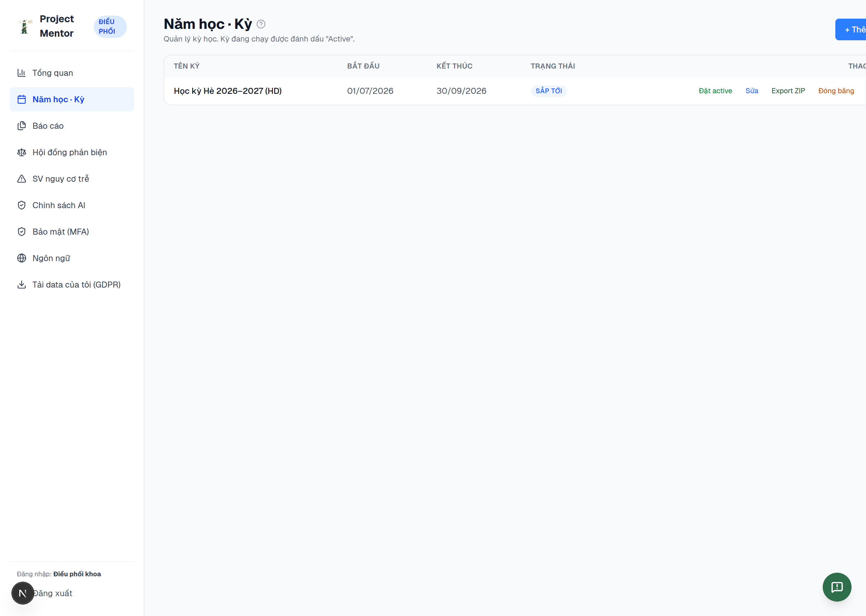The height and width of the screenshot is (616, 866).
Task: Click the shield icon beside Chính sách AI
Action: (x=22, y=205)
